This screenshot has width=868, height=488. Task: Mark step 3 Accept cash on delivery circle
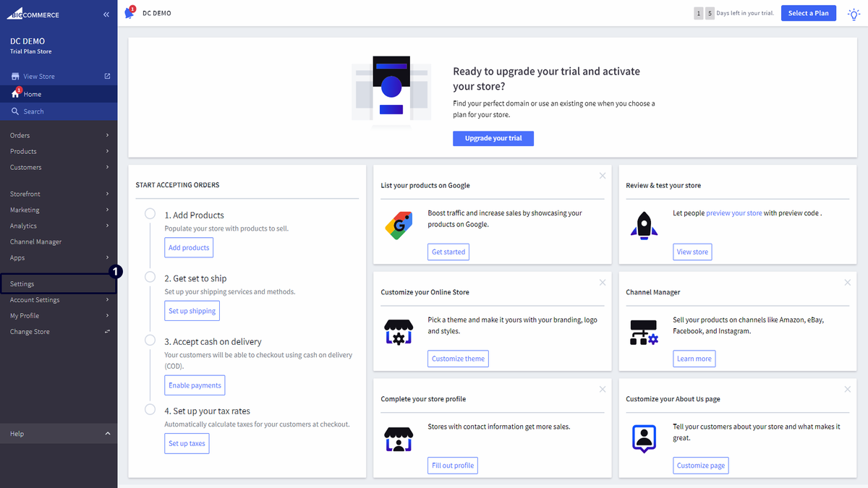[x=150, y=340]
